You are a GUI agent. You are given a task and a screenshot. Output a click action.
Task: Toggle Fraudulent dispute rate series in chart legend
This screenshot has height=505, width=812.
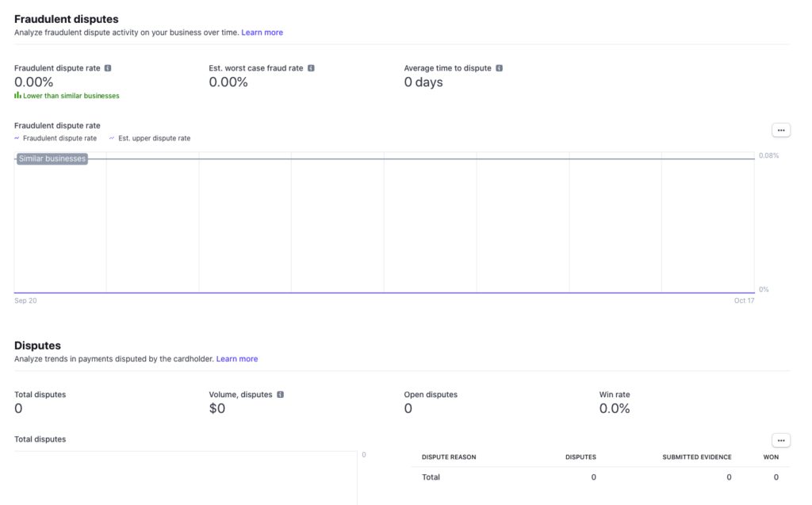[x=56, y=138]
